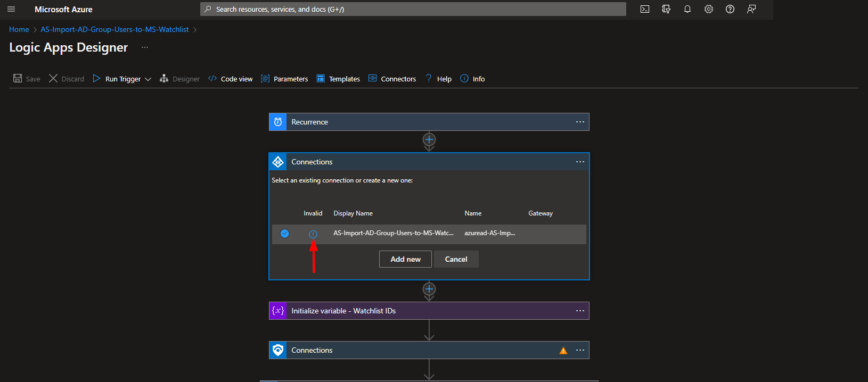Image resolution: width=868 pixels, height=382 pixels.
Task: Open Initialize variable step ellipsis menu
Action: coord(580,311)
